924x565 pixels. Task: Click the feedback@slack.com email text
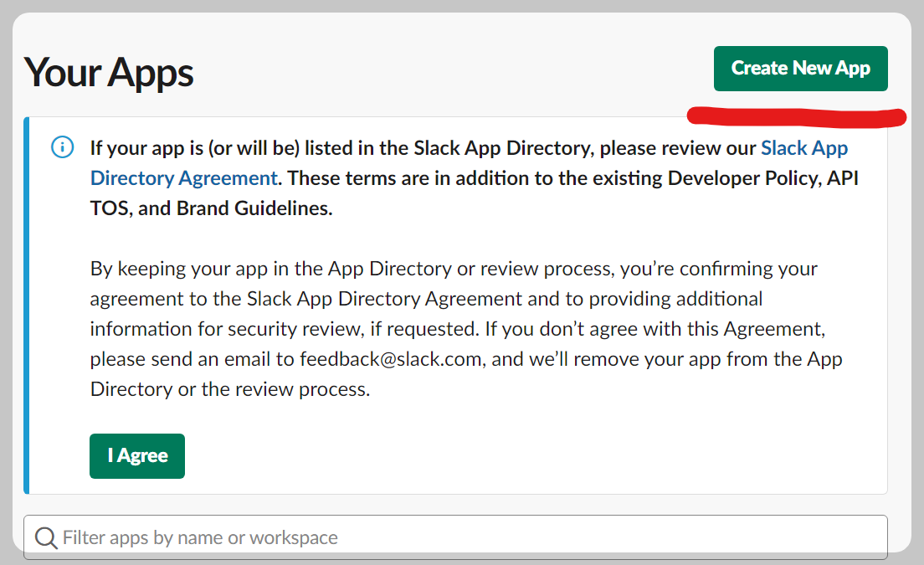[x=393, y=359]
